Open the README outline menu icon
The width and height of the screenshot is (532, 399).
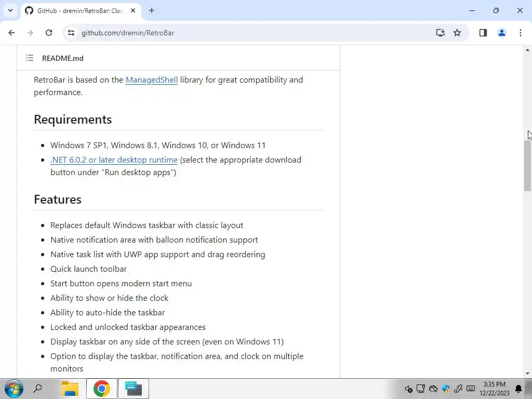30,58
